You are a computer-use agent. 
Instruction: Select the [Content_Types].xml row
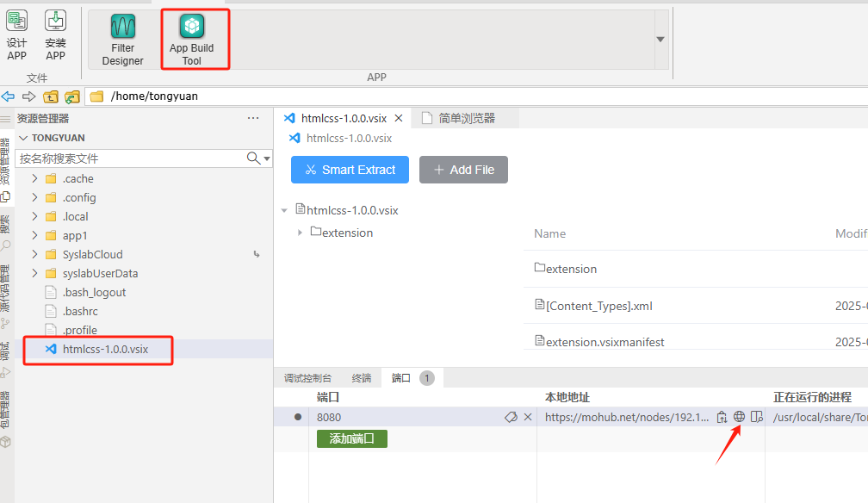[x=695, y=306]
